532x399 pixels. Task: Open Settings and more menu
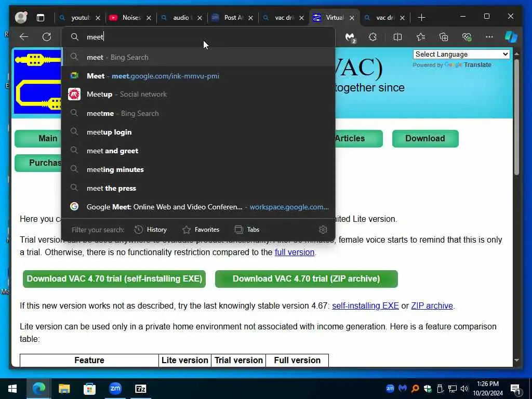click(489, 37)
